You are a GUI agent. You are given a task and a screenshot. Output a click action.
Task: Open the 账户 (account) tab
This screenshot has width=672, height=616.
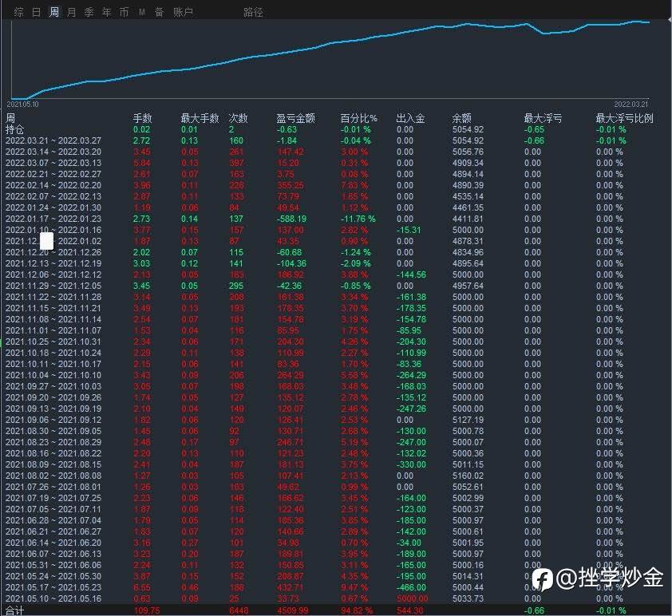coord(183,12)
